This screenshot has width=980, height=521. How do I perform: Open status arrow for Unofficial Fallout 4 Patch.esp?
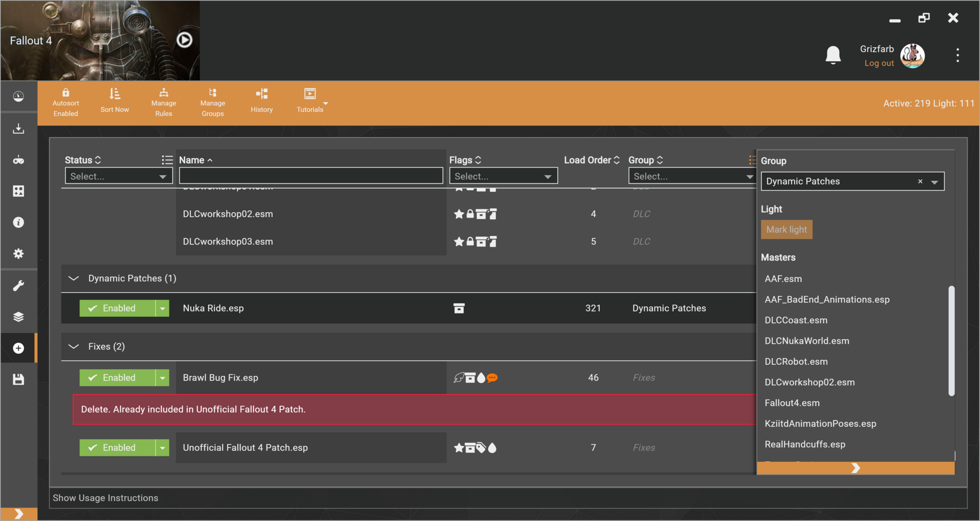point(162,447)
